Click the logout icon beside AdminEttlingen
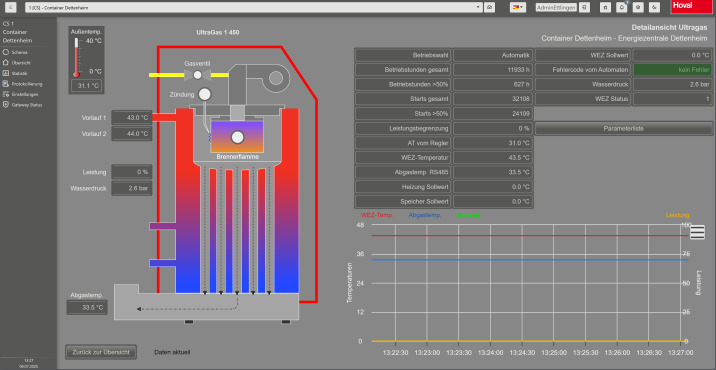The image size is (716, 370). (x=584, y=7)
